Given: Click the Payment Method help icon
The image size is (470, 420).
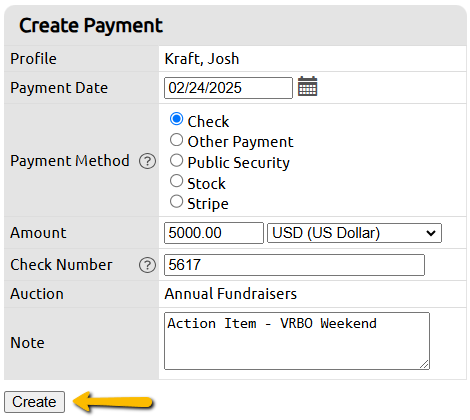Looking at the screenshot, I should pyautogui.click(x=147, y=161).
